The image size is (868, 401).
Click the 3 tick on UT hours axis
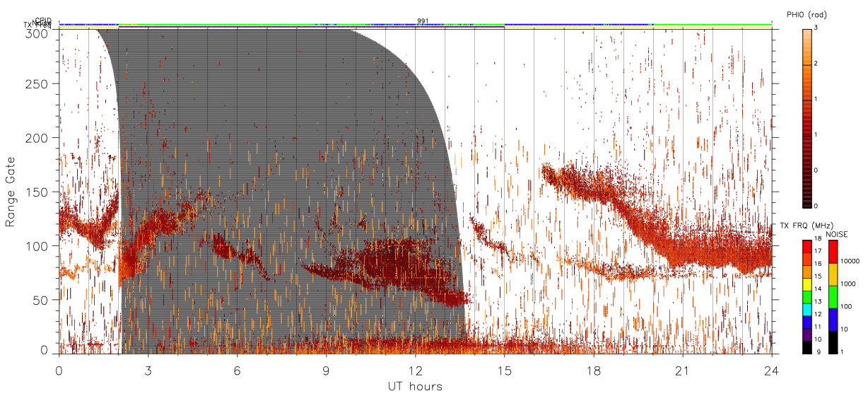pos(148,370)
